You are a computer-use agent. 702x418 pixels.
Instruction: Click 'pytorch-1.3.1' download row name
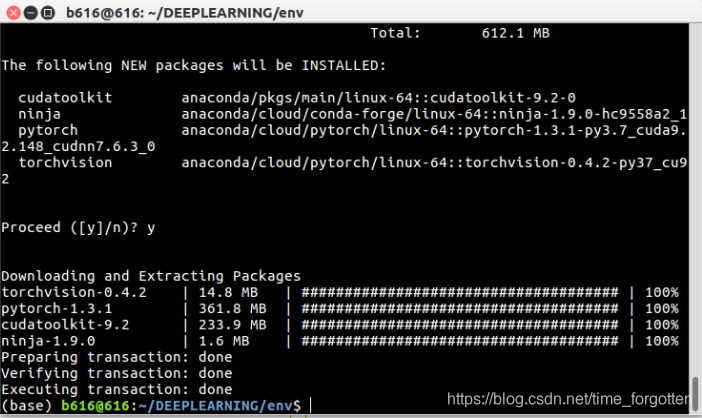point(56,309)
